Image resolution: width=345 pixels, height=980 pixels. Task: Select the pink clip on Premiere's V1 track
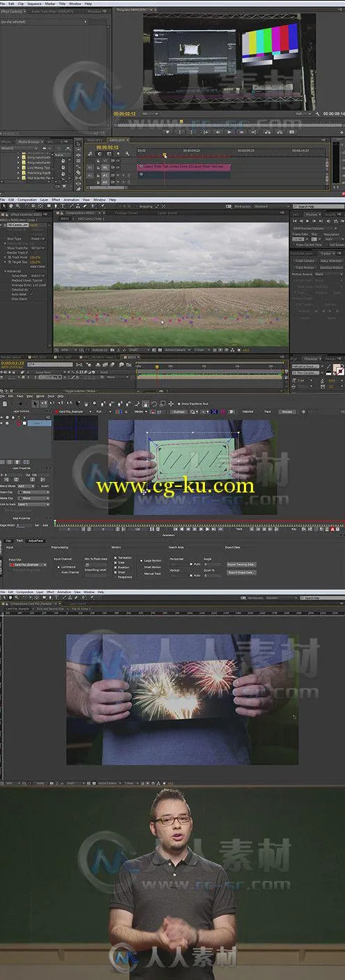pos(184,167)
